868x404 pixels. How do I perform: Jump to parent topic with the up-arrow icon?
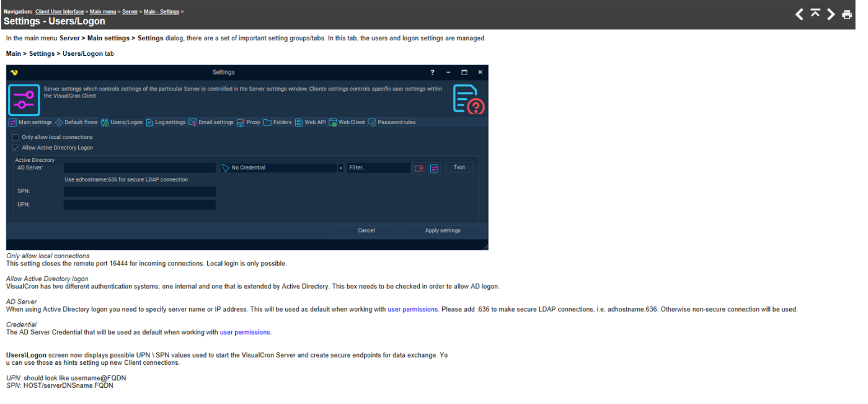[815, 14]
